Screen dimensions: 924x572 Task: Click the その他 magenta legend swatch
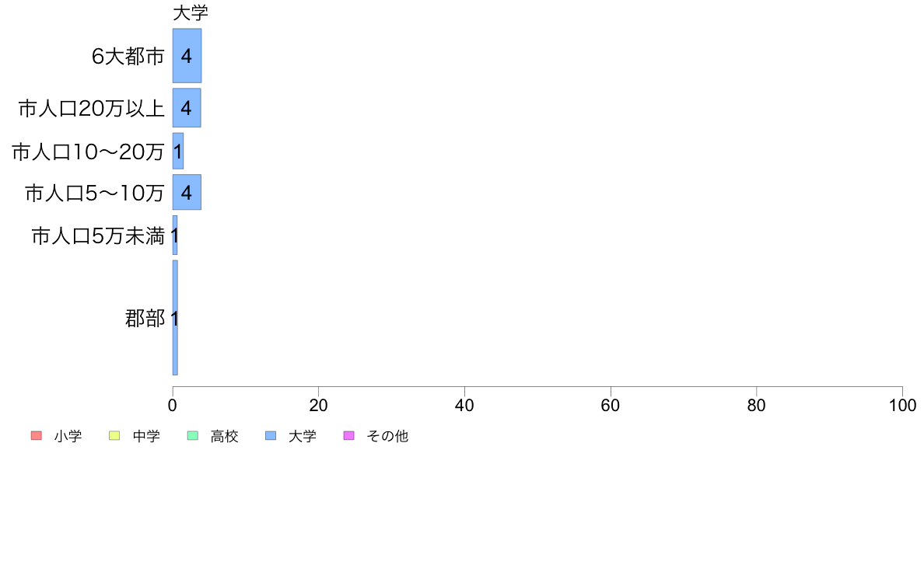pyautogui.click(x=349, y=435)
